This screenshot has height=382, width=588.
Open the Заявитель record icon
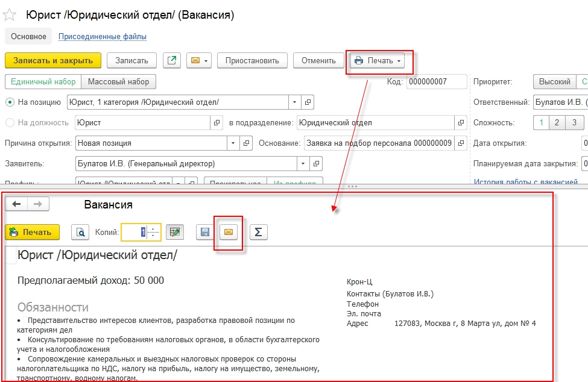[316, 164]
